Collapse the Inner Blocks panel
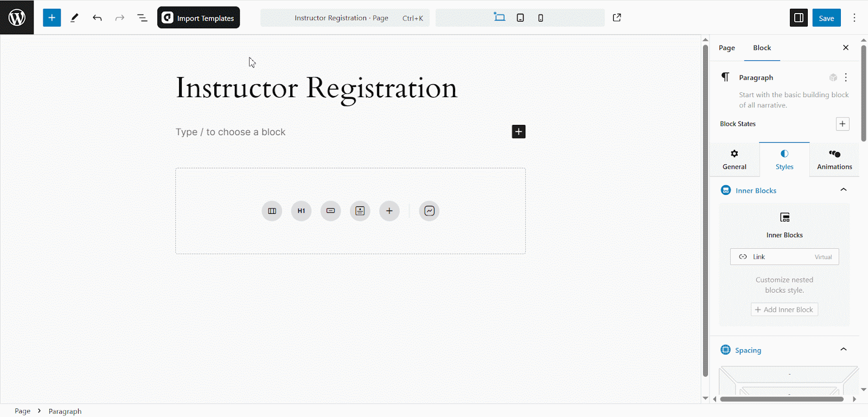 click(844, 190)
